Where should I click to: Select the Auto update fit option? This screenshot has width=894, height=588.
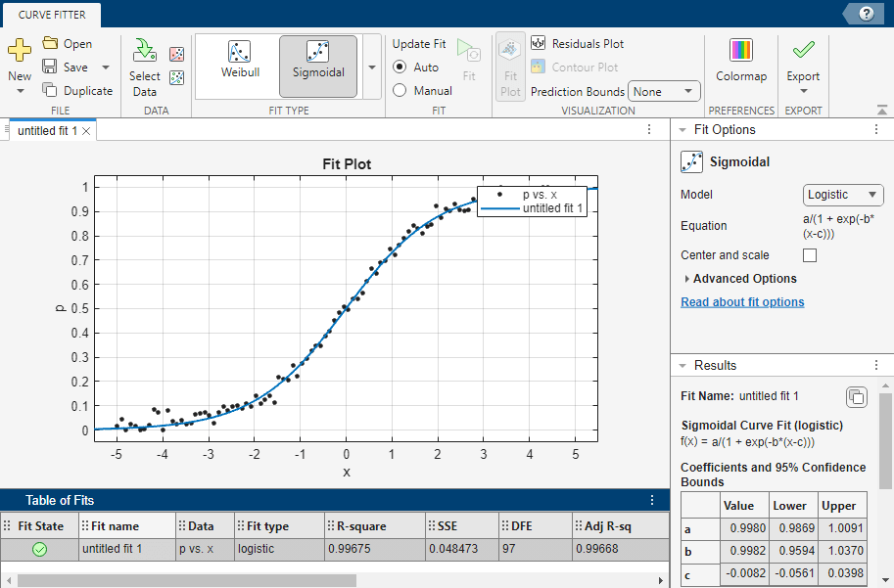tap(400, 68)
